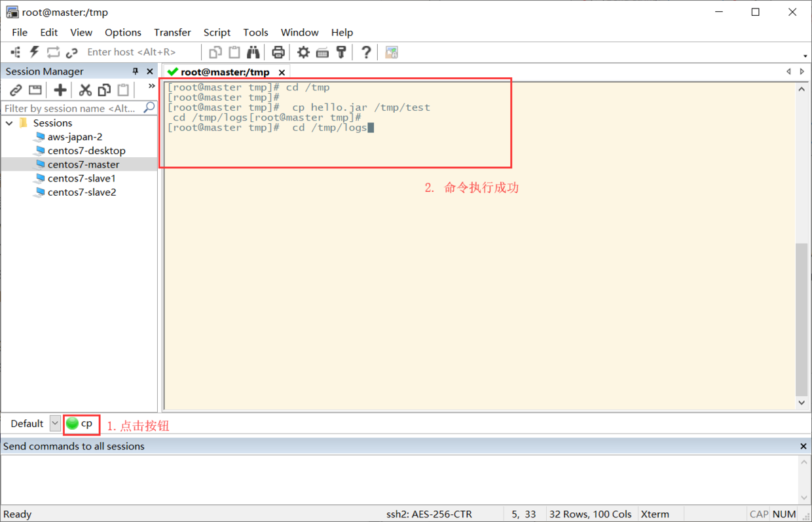Click Session Manager connect-in-tab icon
The image size is (812, 522).
click(35, 90)
